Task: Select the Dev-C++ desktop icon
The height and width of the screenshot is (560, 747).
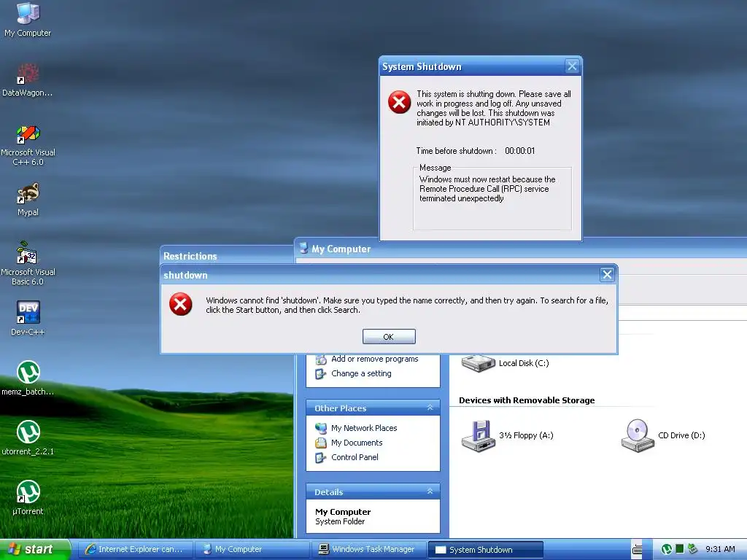Action: point(28,318)
